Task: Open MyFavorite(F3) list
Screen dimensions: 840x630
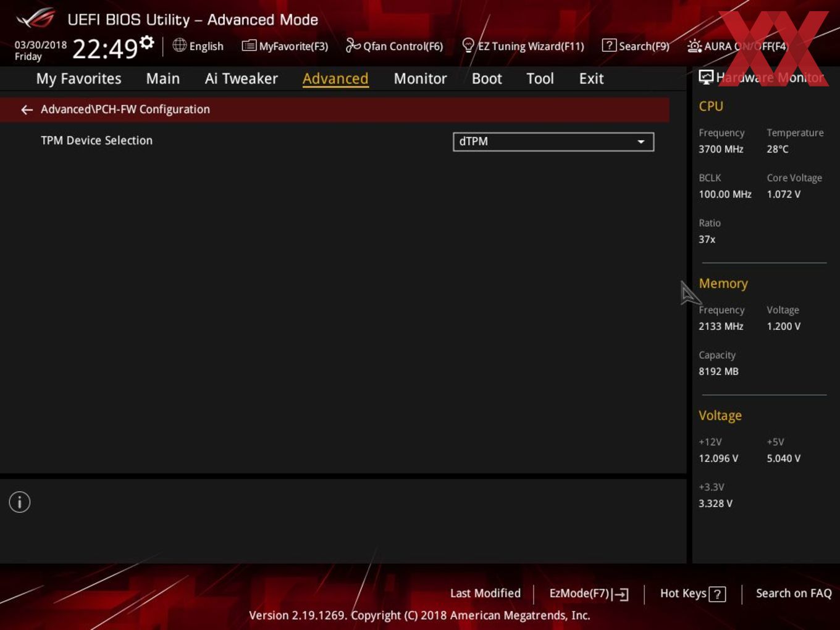Action: (x=285, y=46)
